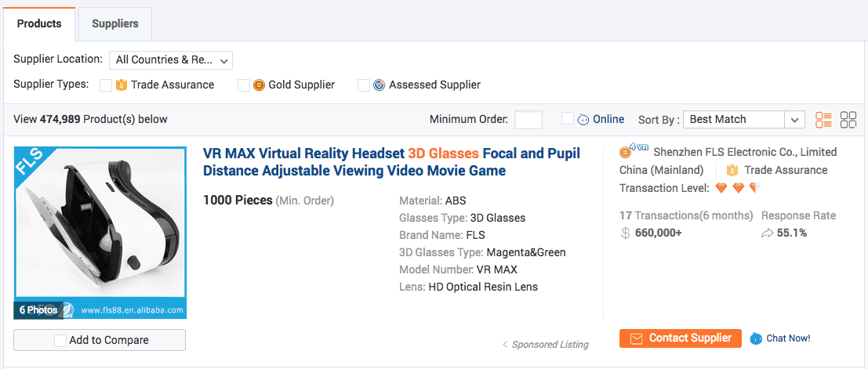Click the Transaction Level diamonds icon

pyautogui.click(x=737, y=188)
